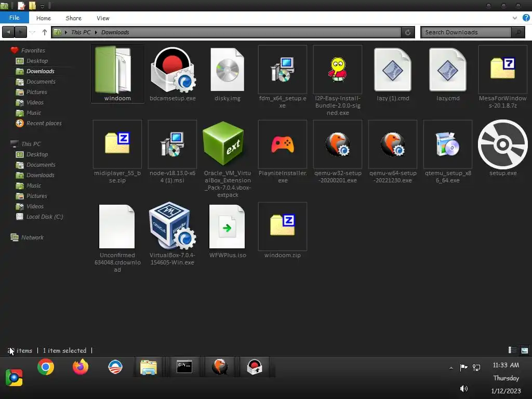Open the Start button Chrome-style logo
Viewport: 532px width, 399px height.
[x=14, y=378]
